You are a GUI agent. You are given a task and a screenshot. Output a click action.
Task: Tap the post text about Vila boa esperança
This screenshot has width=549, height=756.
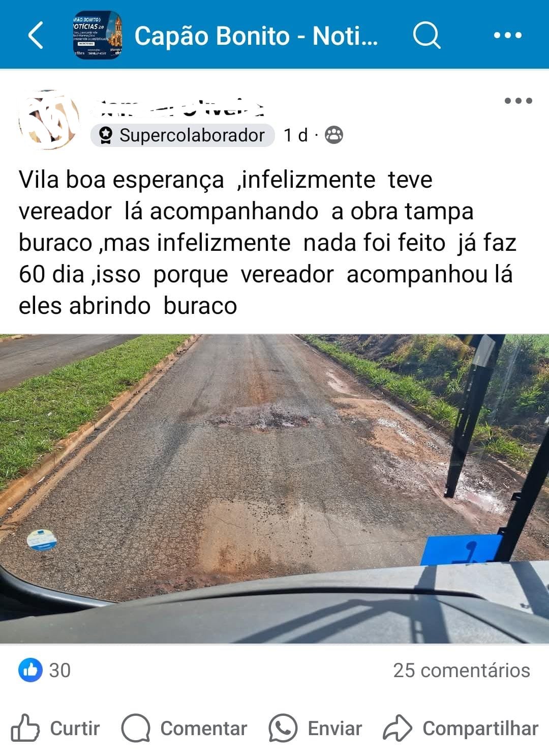(267, 243)
